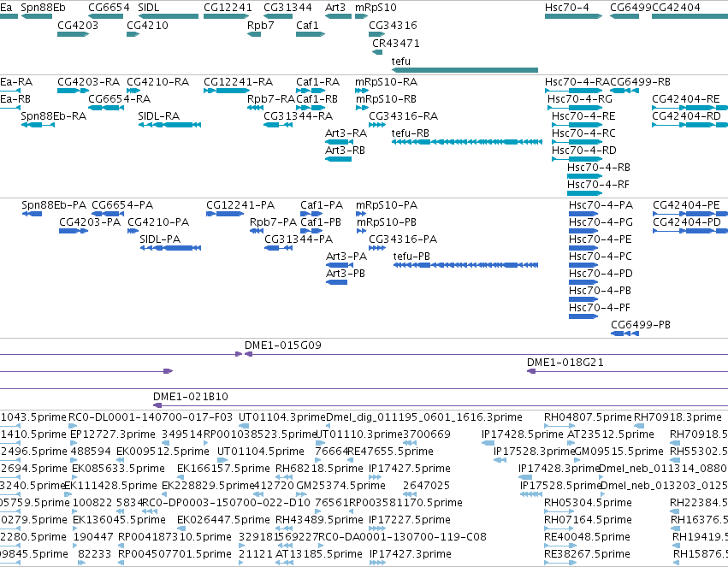Select the CG4203 gene label
Viewport: 728px width, 567px height.
tap(78, 25)
